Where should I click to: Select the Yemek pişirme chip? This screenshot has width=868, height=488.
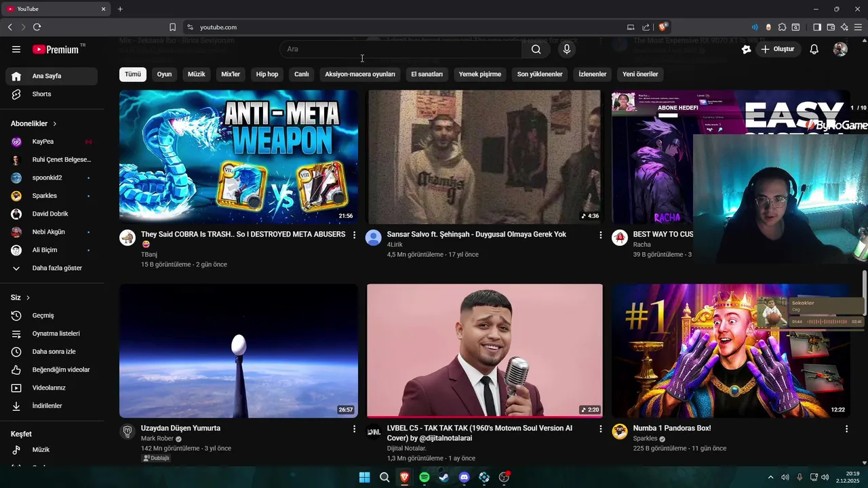pyautogui.click(x=480, y=75)
